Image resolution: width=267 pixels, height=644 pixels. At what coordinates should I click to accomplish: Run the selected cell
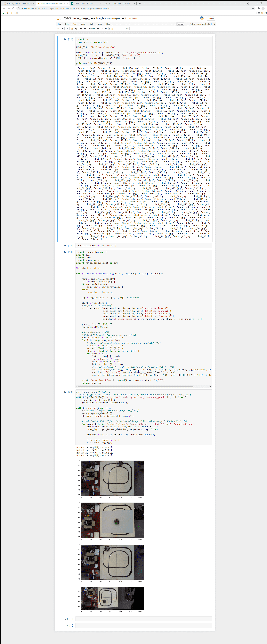tap(92, 29)
